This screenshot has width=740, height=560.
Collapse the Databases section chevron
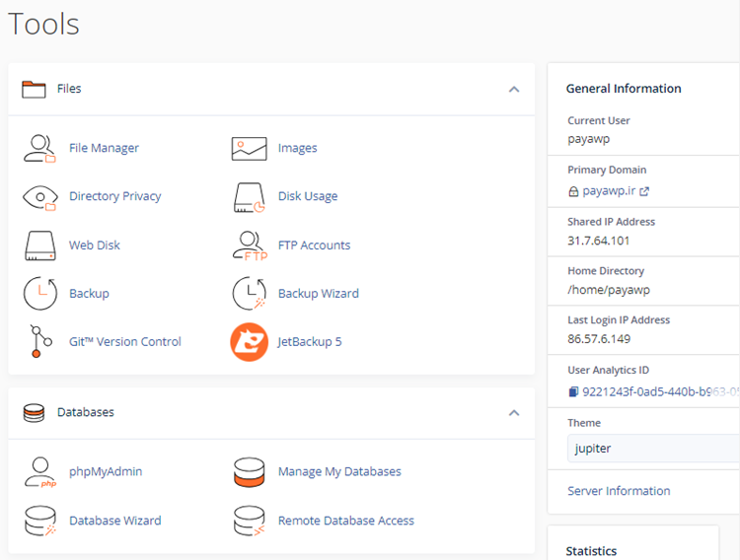513,412
